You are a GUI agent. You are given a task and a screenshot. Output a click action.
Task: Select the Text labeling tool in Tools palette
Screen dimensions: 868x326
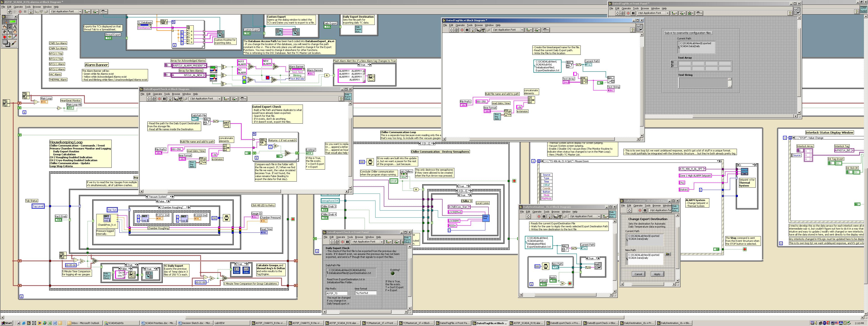tap(15, 27)
